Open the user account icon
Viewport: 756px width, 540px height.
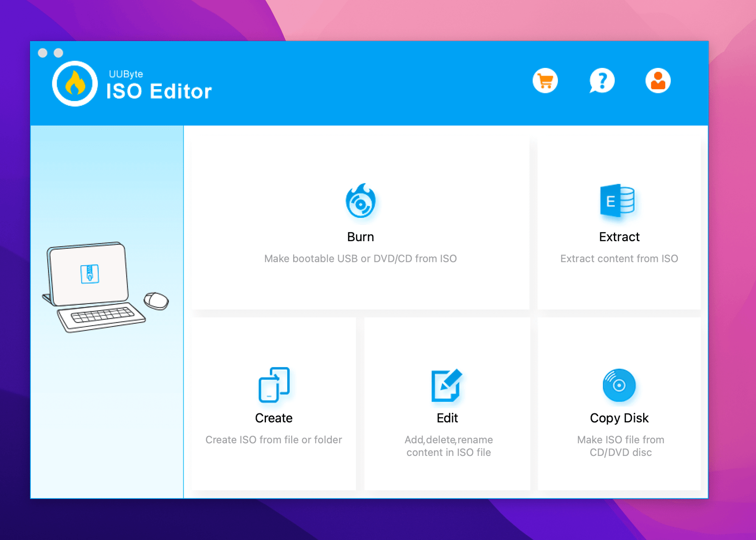pyautogui.click(x=658, y=81)
